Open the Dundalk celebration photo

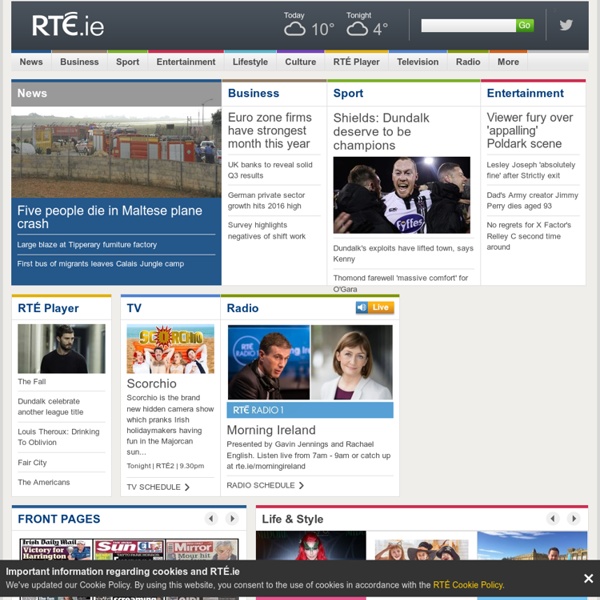[401, 195]
